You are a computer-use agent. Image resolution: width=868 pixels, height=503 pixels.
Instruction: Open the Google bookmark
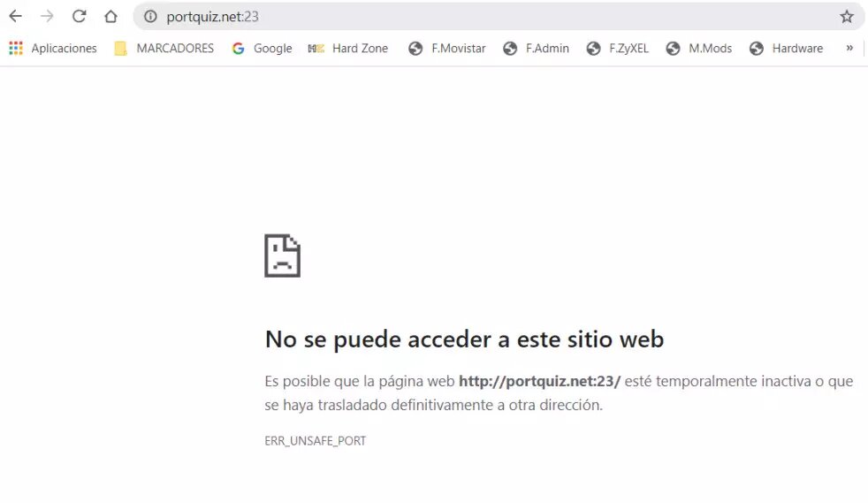click(x=263, y=49)
